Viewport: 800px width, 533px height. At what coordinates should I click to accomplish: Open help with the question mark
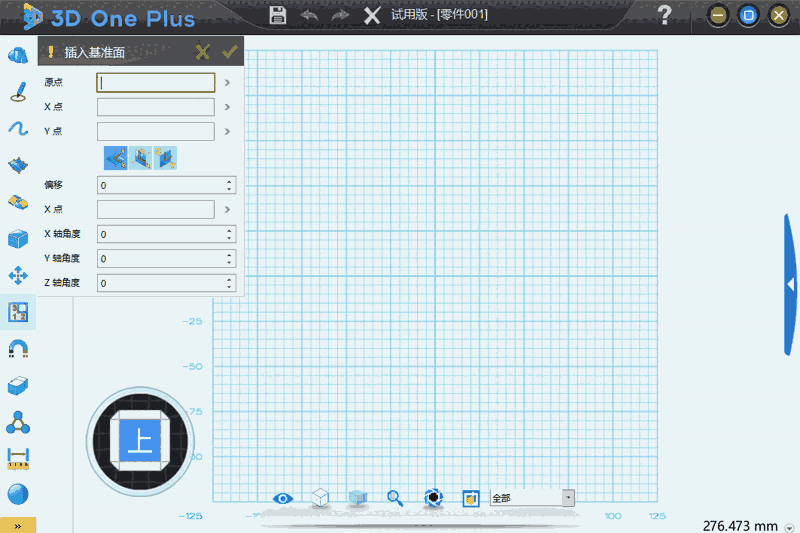click(x=664, y=15)
